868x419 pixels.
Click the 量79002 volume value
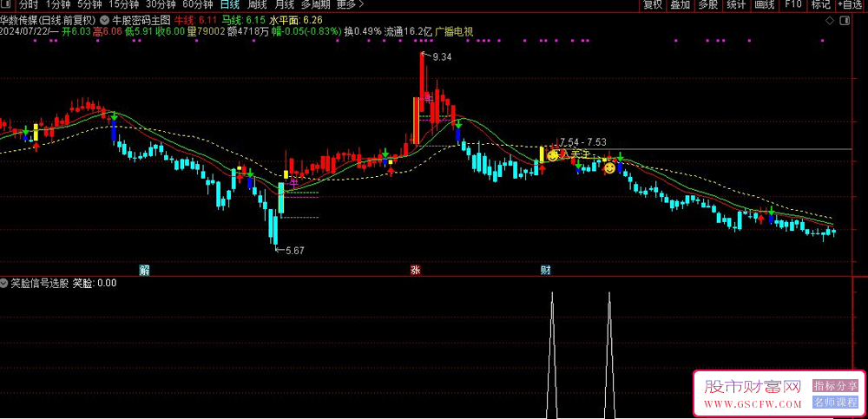tap(206, 31)
